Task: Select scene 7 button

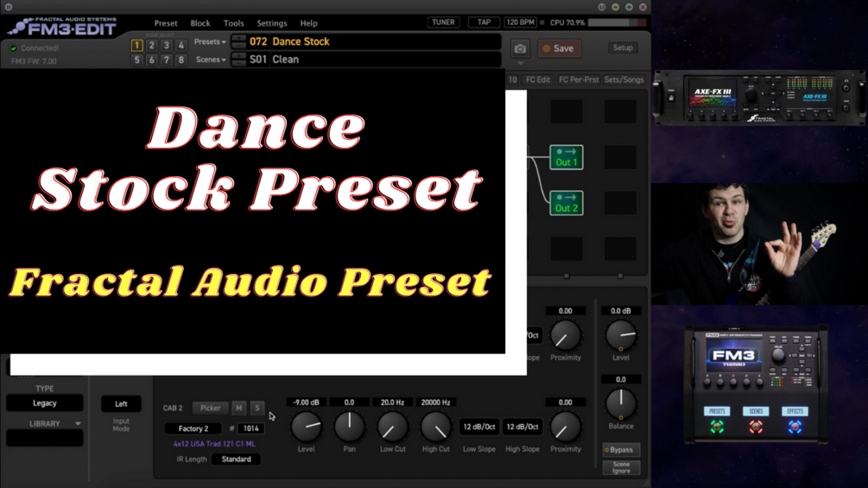Action: coord(166,60)
